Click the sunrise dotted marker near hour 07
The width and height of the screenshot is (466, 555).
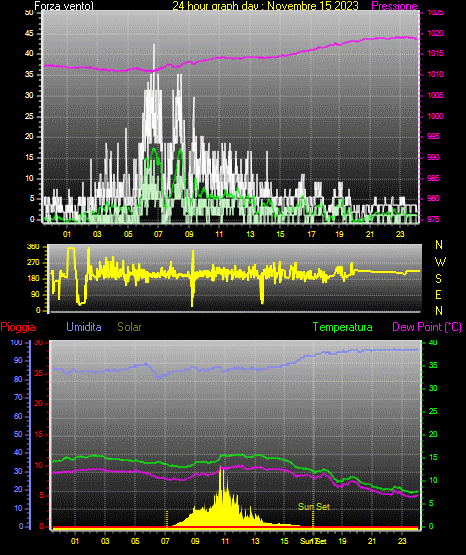click(167, 519)
